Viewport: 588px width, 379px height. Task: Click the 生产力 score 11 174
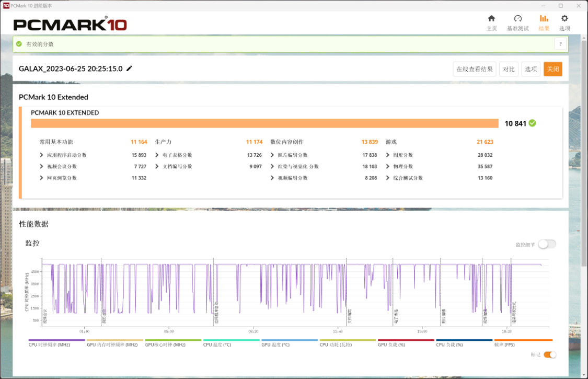click(254, 142)
